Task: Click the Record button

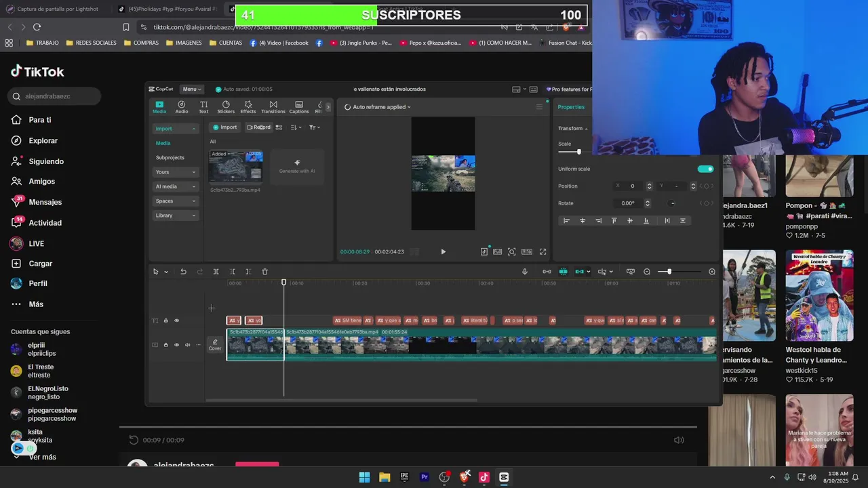Action: click(258, 127)
